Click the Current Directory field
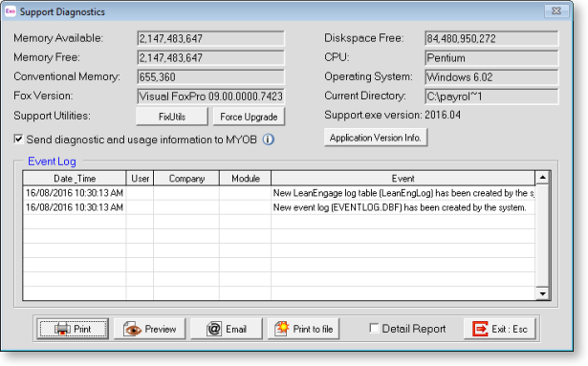Viewport: 588px width, 366px height. pos(491,97)
